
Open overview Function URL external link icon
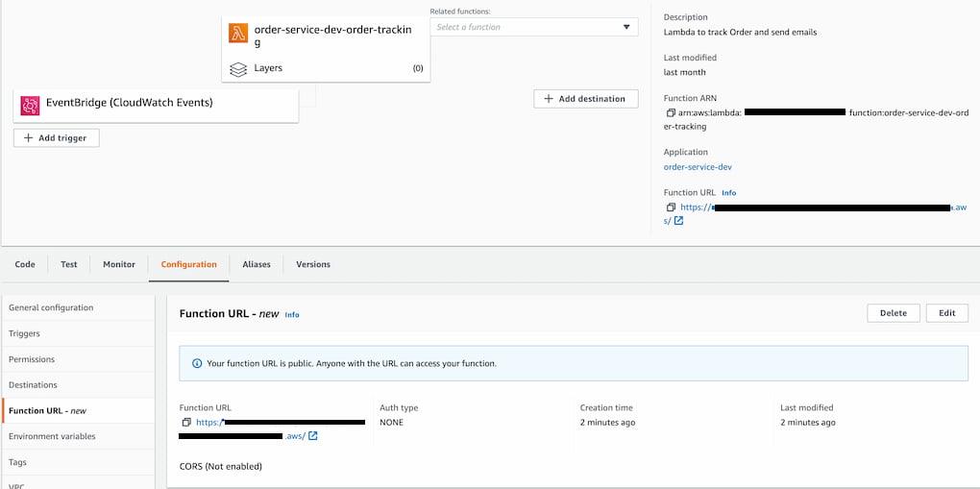(x=678, y=221)
